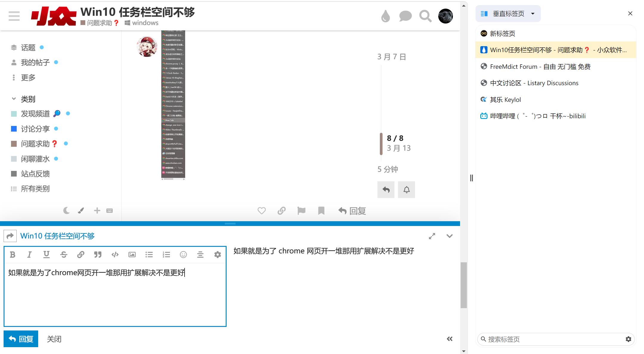This screenshot has height=354, width=644.
Task: Switch to the FreeMdict Forum tab
Action: (540, 67)
